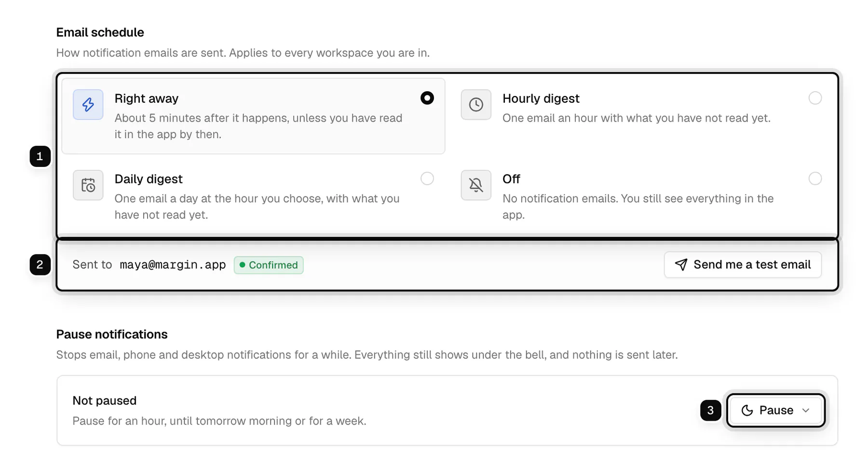The height and width of the screenshot is (469, 868).
Task: Click the moon icon on the Pause button
Action: (747, 410)
